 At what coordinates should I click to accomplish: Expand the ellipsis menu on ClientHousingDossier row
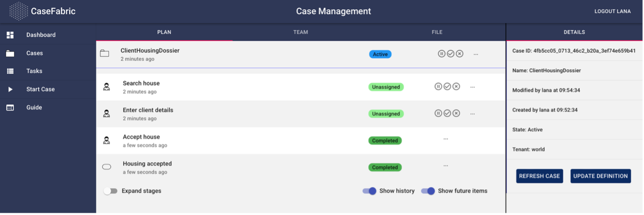click(x=476, y=54)
